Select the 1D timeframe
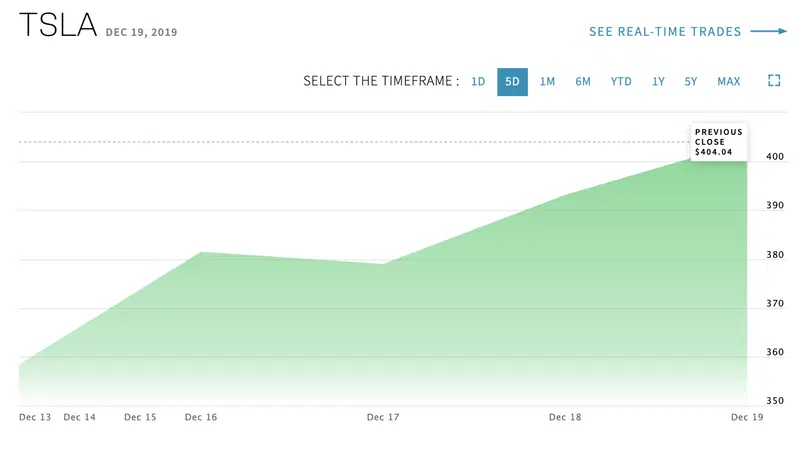Screen dimensions: 800x450 click(x=478, y=82)
